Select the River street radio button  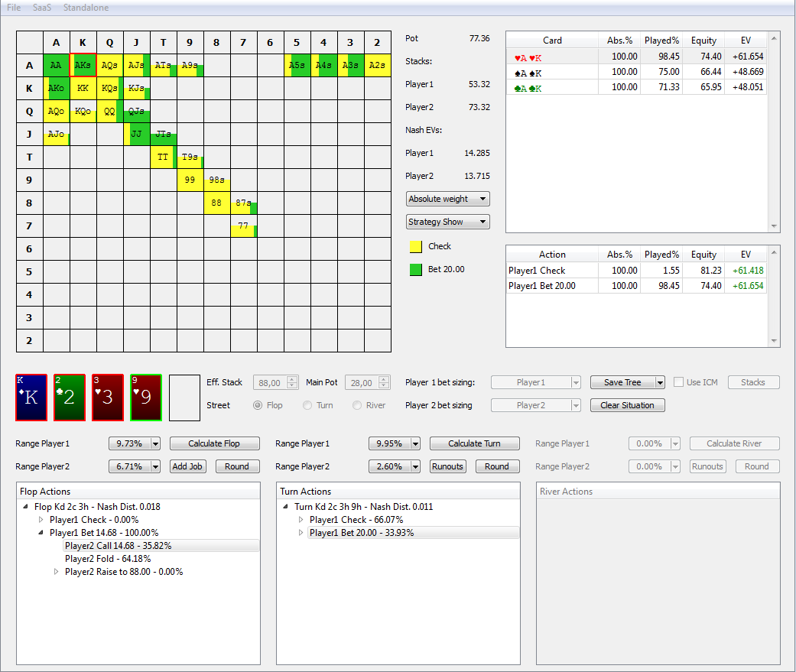click(x=357, y=405)
